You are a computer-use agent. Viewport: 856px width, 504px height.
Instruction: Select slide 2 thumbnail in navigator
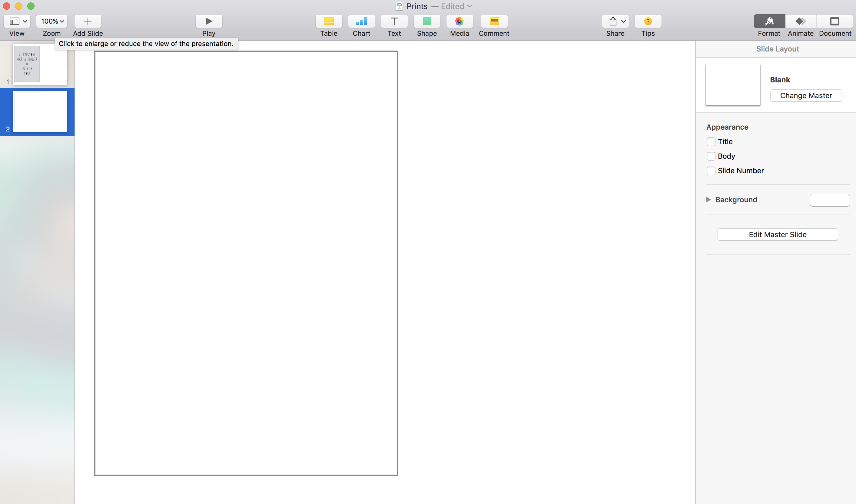40,111
